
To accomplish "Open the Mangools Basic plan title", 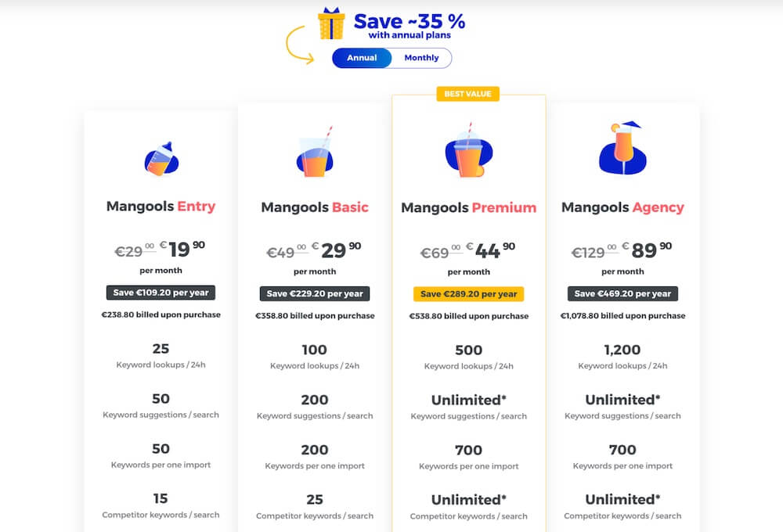I will [x=315, y=207].
